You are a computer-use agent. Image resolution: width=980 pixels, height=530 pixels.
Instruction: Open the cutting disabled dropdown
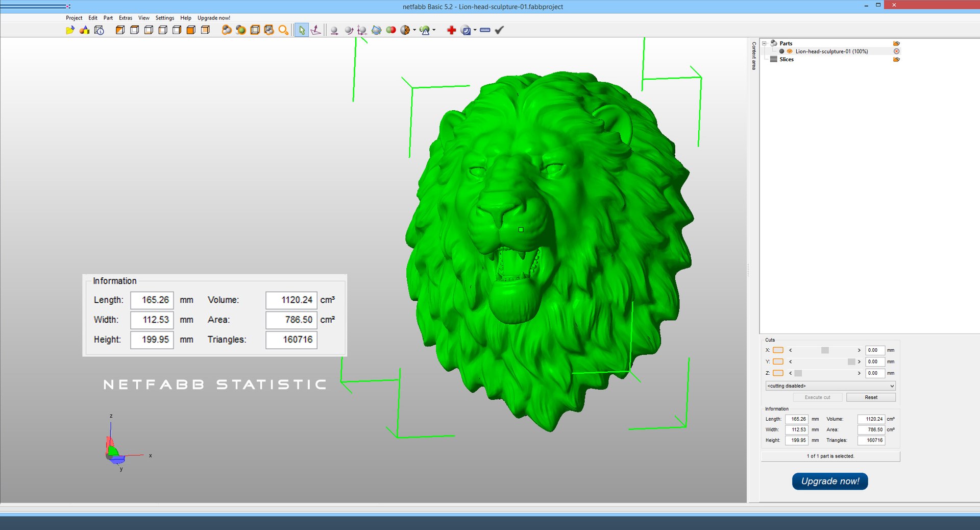click(830, 386)
